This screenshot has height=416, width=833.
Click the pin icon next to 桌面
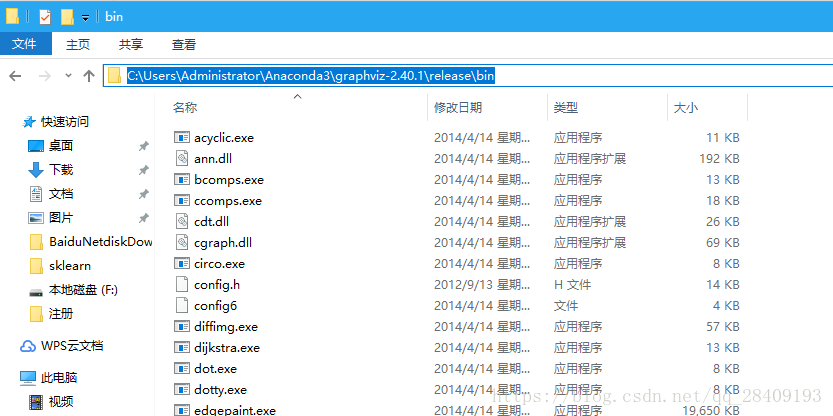[143, 146]
